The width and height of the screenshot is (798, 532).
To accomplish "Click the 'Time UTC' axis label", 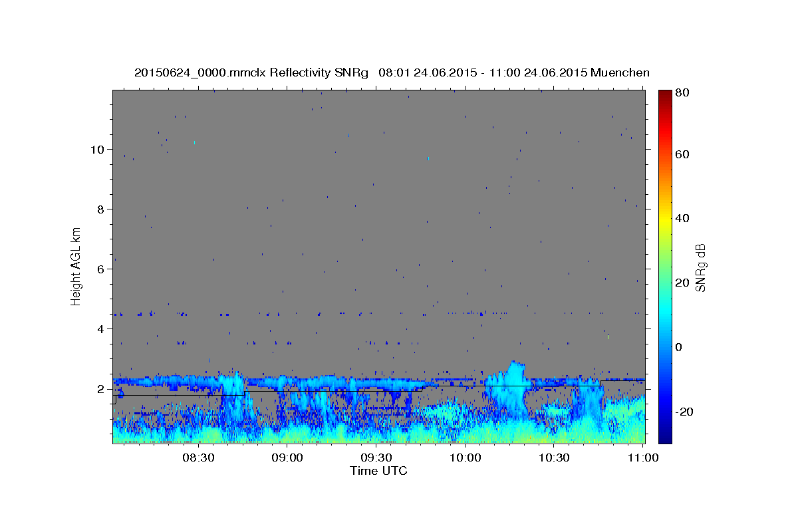I will pyautogui.click(x=378, y=471).
